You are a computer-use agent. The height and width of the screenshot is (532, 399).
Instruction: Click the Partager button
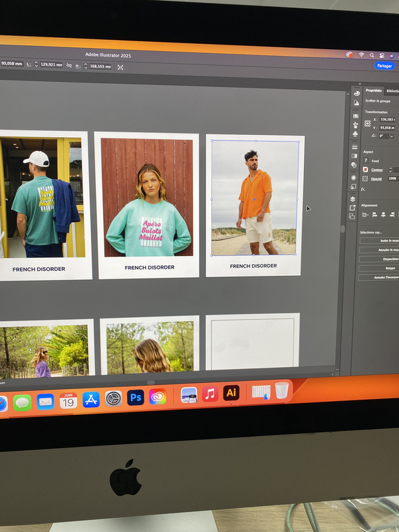coord(384,66)
